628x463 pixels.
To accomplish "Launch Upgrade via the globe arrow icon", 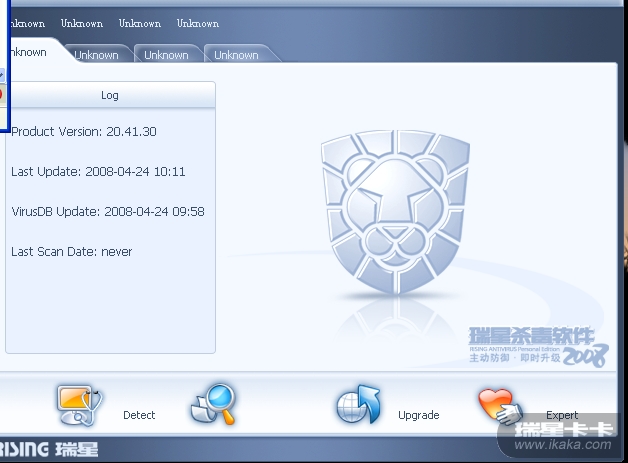I will pyautogui.click(x=358, y=405).
